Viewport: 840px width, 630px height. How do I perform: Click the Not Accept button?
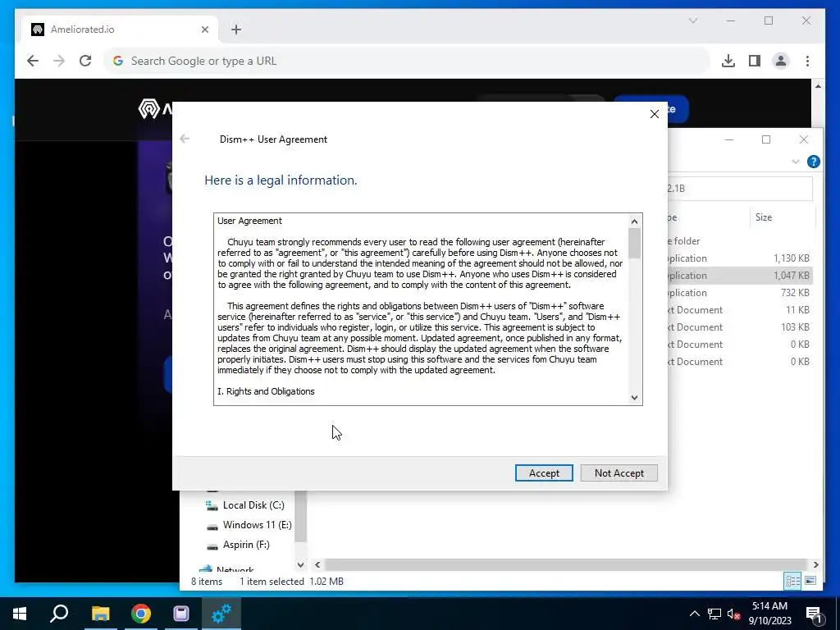click(x=619, y=473)
